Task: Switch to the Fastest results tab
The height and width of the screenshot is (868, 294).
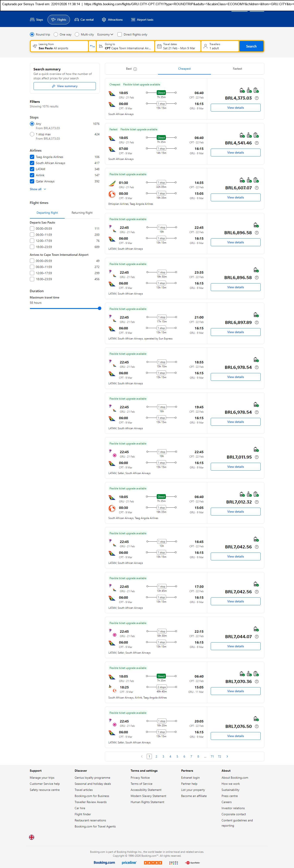Action: 237,69
